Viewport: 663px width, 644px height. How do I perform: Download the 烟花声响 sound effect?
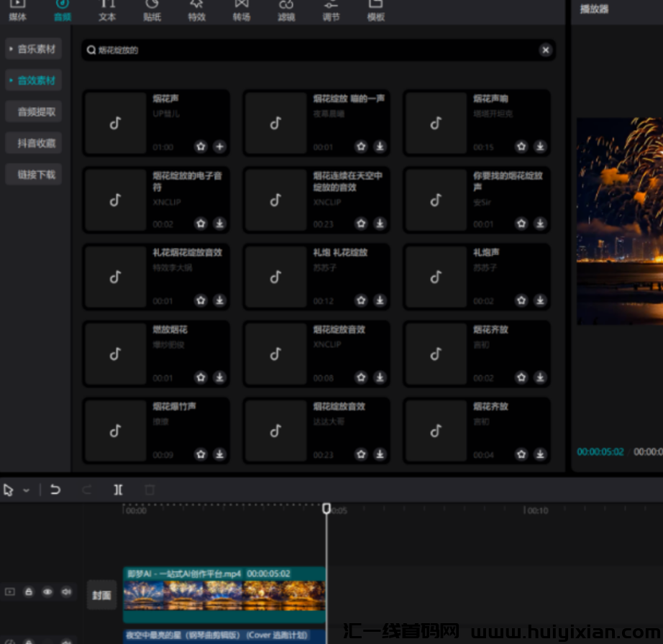tap(540, 147)
